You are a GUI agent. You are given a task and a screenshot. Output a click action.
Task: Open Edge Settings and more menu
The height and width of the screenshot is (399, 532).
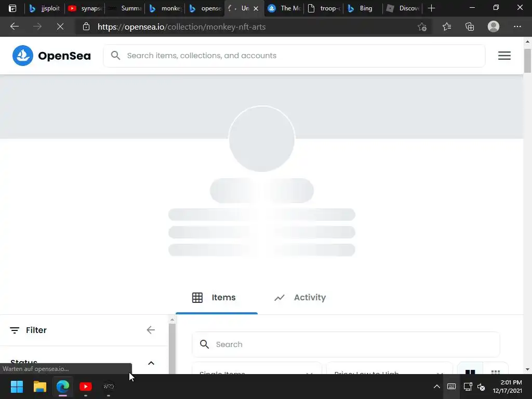tap(517, 26)
